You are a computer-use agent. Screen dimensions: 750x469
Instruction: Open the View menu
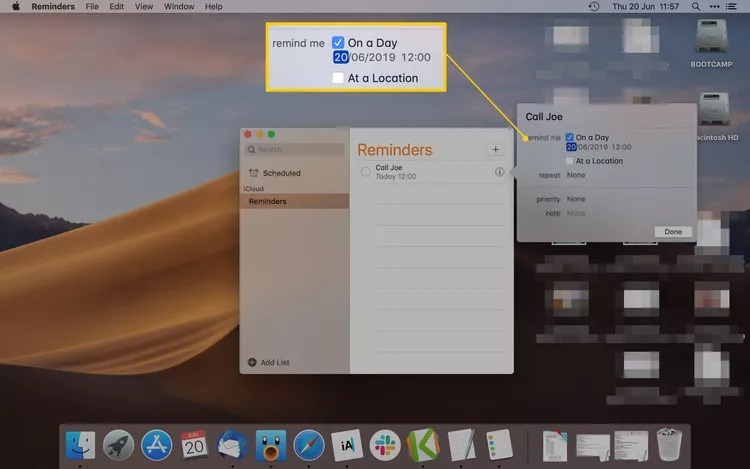[x=143, y=7]
